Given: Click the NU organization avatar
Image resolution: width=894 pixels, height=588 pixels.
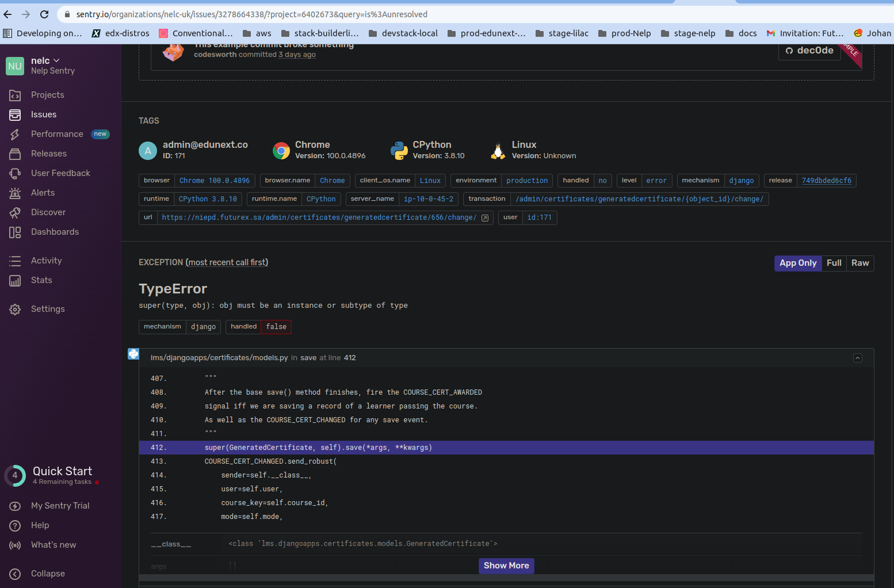Looking at the screenshot, I should coord(15,66).
